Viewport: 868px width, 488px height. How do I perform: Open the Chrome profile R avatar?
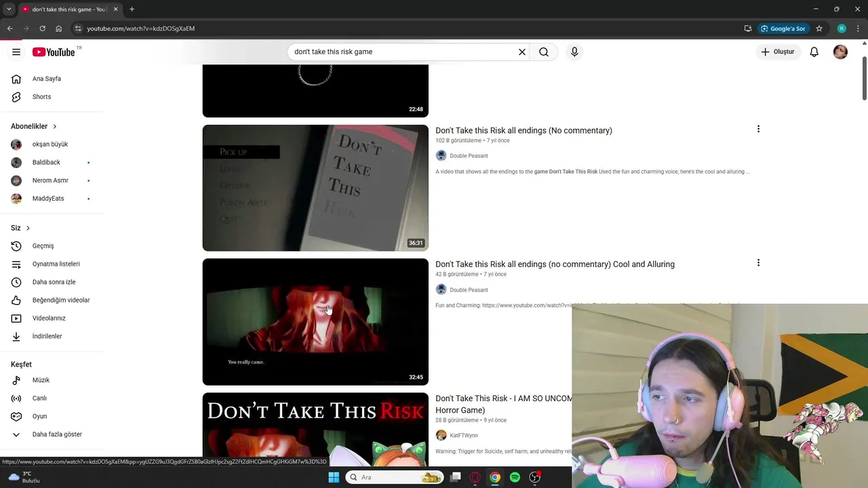pyautogui.click(x=842, y=28)
